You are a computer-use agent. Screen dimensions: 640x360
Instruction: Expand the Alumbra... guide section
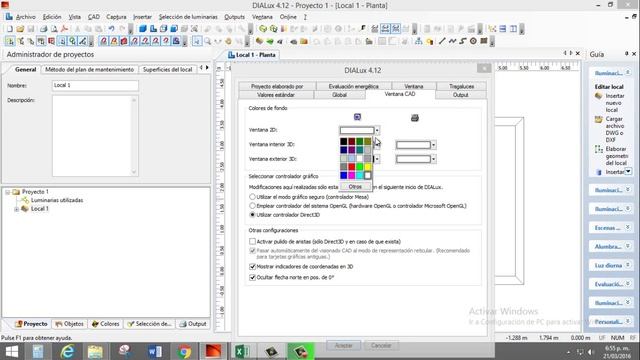(x=628, y=246)
